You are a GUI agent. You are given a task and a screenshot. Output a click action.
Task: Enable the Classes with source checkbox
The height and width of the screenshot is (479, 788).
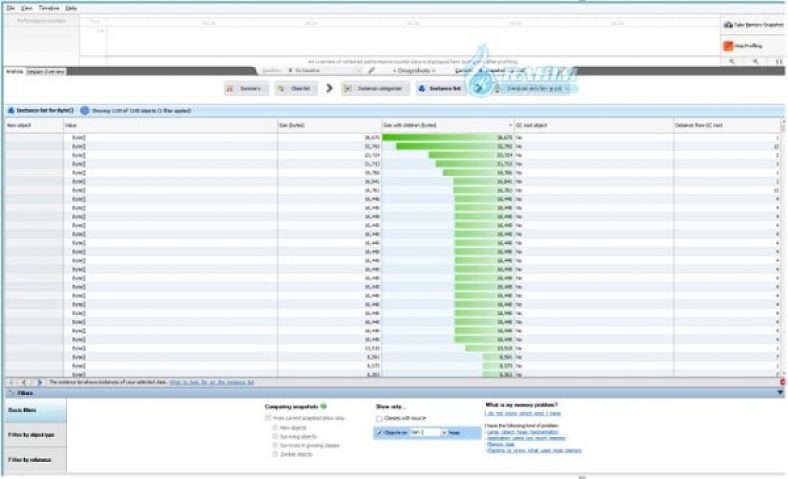tap(379, 419)
